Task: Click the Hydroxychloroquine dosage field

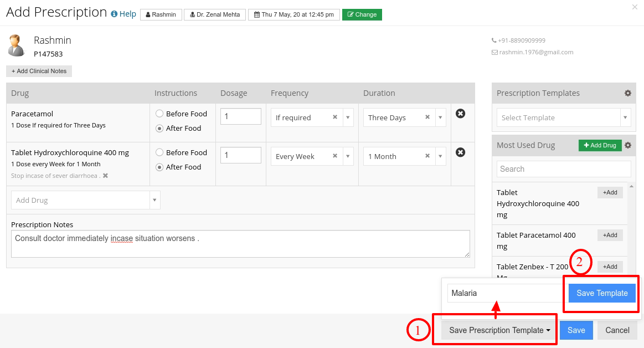Action: 241,155
